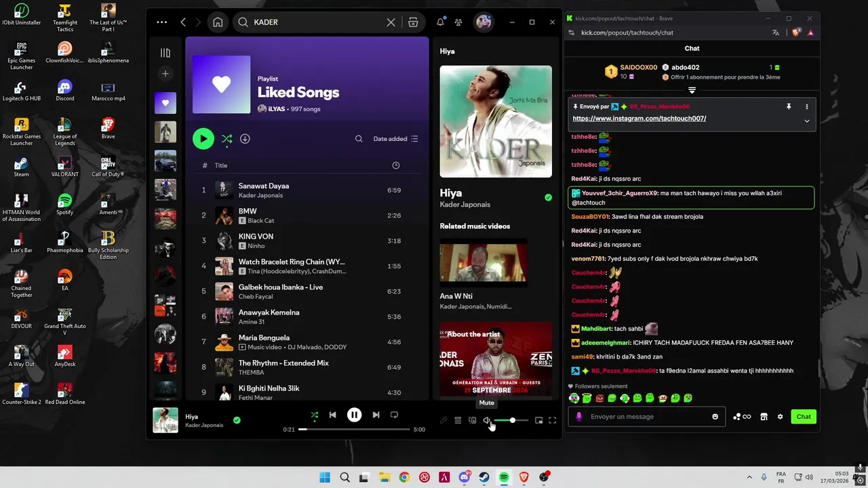
Task: Toggle the green saved checkmark beside Hiya title
Action: [548, 197]
